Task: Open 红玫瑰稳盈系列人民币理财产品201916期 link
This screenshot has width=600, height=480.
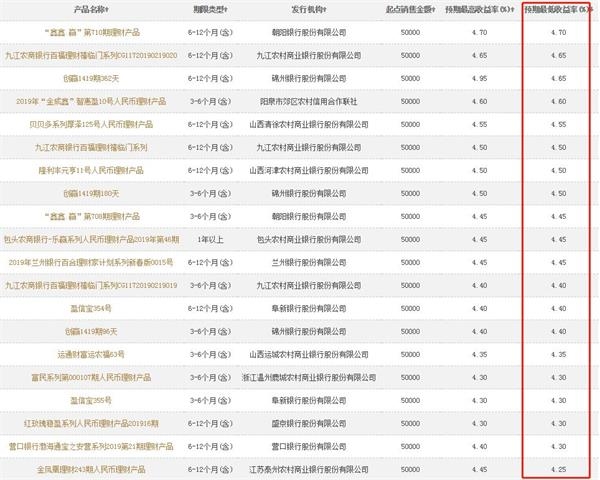Action: point(91,423)
